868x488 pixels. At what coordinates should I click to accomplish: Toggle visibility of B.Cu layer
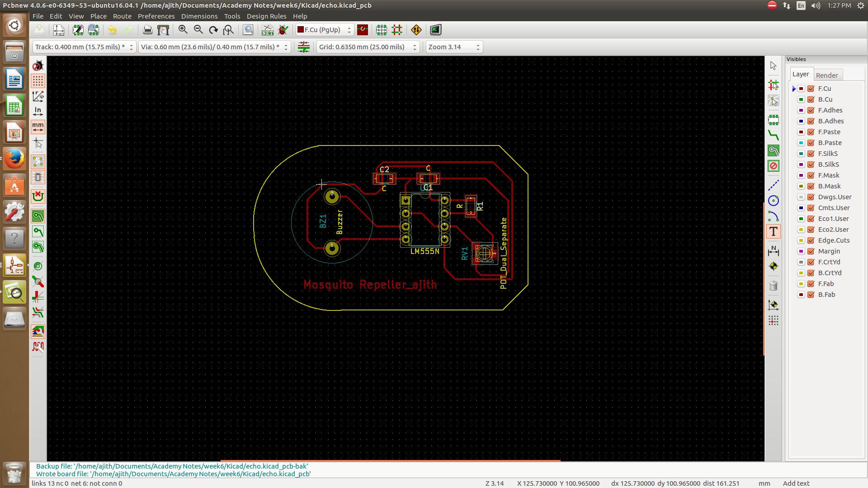(x=811, y=99)
